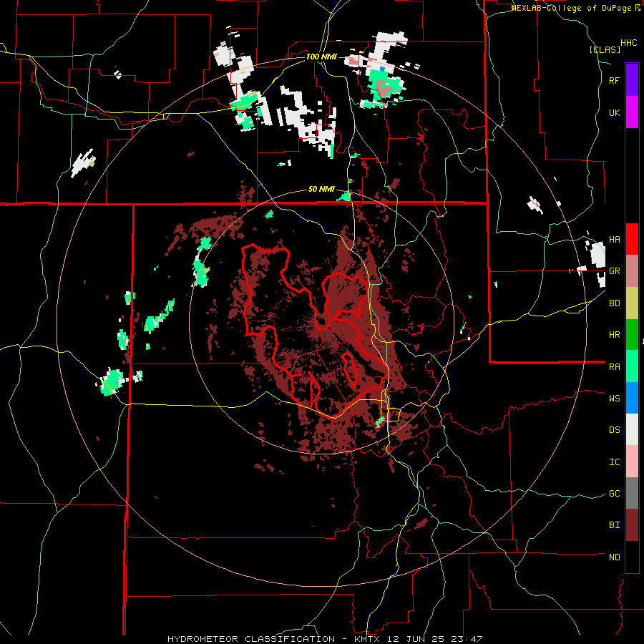
Task: Pick the red HA legend swatch
Action: 632,239
